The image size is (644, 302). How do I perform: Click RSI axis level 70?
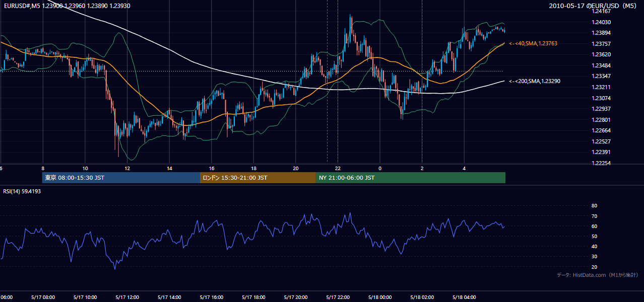594,216
